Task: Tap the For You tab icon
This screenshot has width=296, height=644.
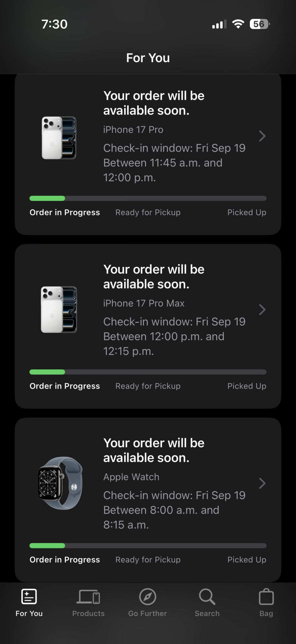Action: click(x=29, y=596)
